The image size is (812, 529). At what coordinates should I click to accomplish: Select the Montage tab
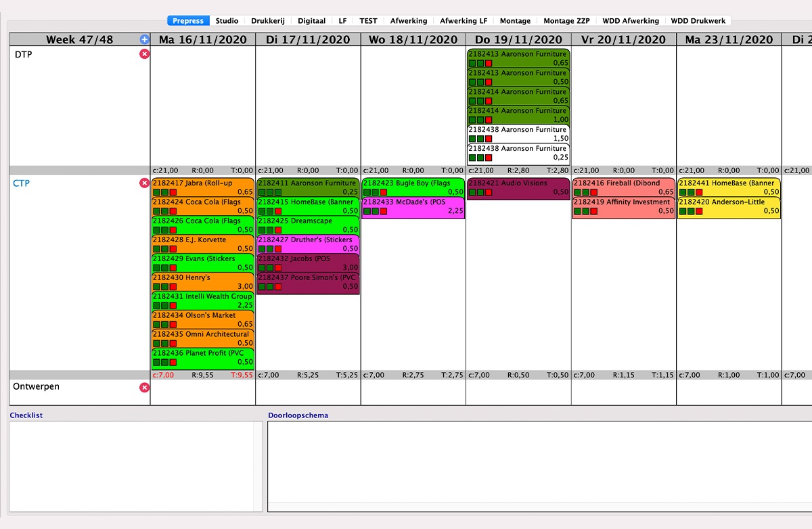(x=515, y=21)
